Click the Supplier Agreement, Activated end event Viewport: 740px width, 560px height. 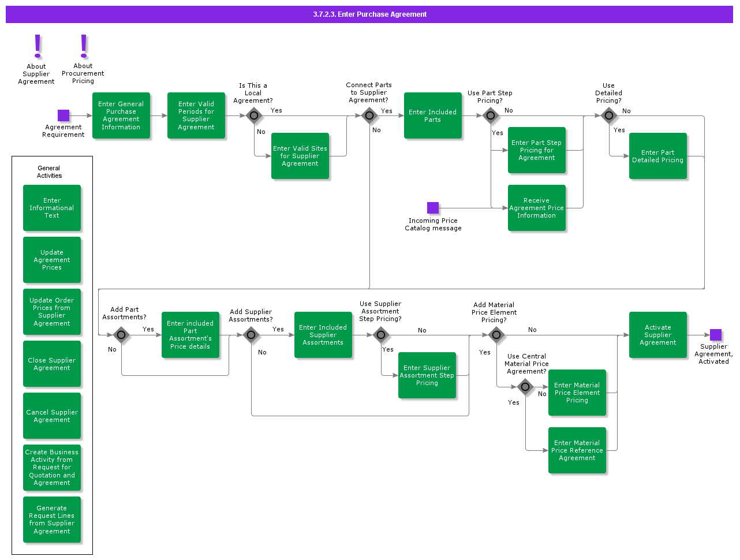click(716, 335)
